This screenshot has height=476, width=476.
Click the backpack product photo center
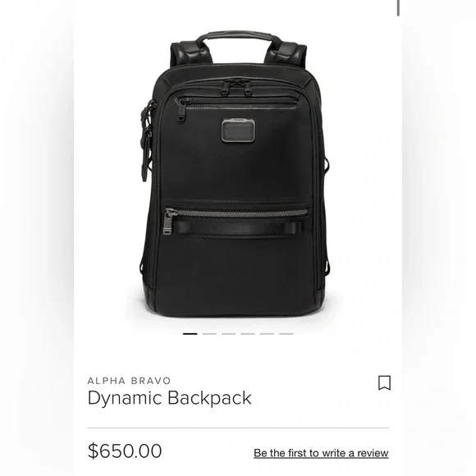(x=234, y=175)
